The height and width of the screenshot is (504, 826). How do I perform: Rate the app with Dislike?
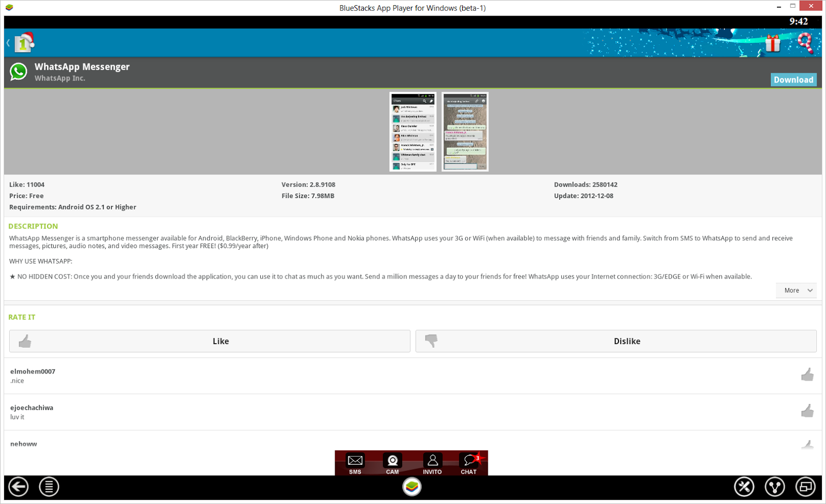[616, 341]
